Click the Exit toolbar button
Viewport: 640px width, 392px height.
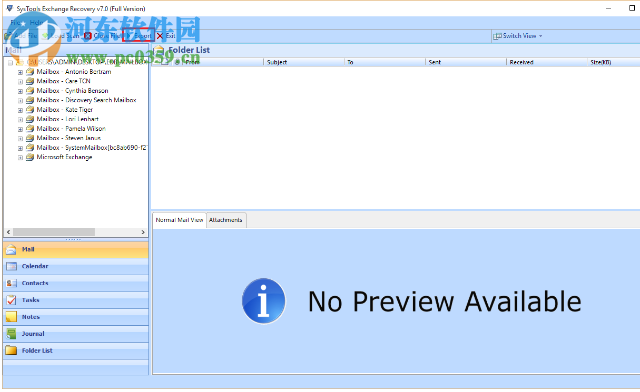coord(166,36)
